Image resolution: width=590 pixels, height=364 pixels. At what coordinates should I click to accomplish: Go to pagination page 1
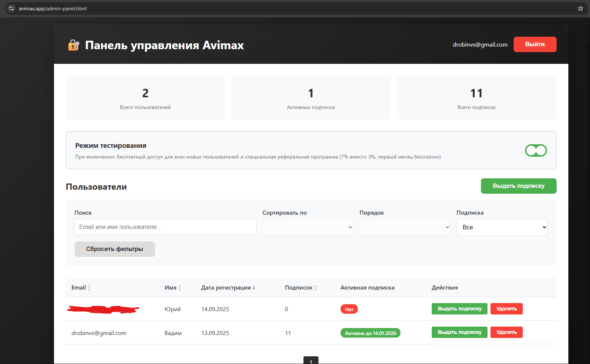coord(311,360)
